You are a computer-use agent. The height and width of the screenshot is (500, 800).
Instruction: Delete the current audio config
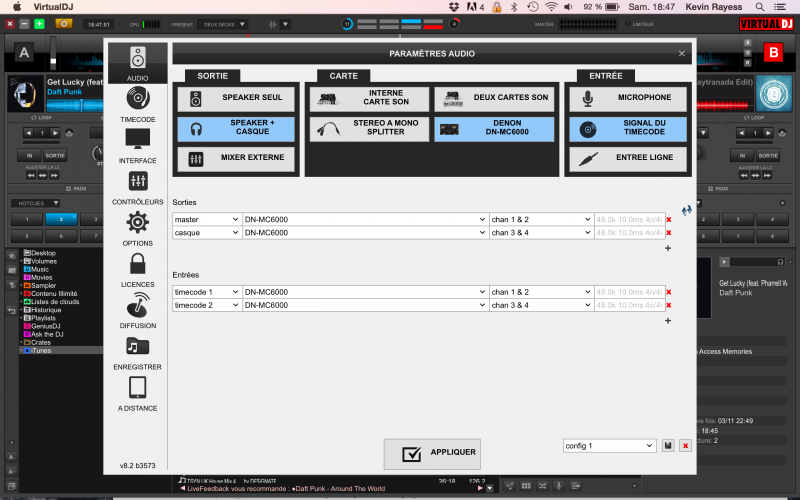(x=685, y=445)
